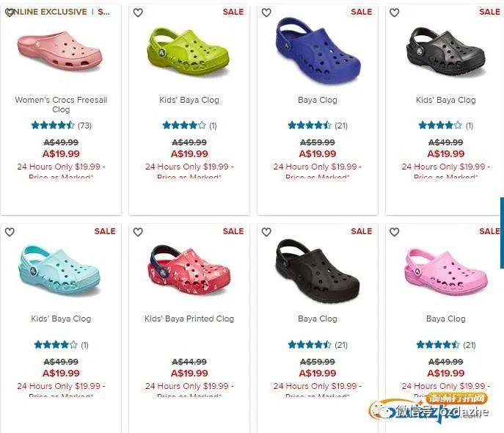Viewport: 504px width, 433px height.
Task: Open the lime green Kids' Baya Clog image
Action: point(188,51)
